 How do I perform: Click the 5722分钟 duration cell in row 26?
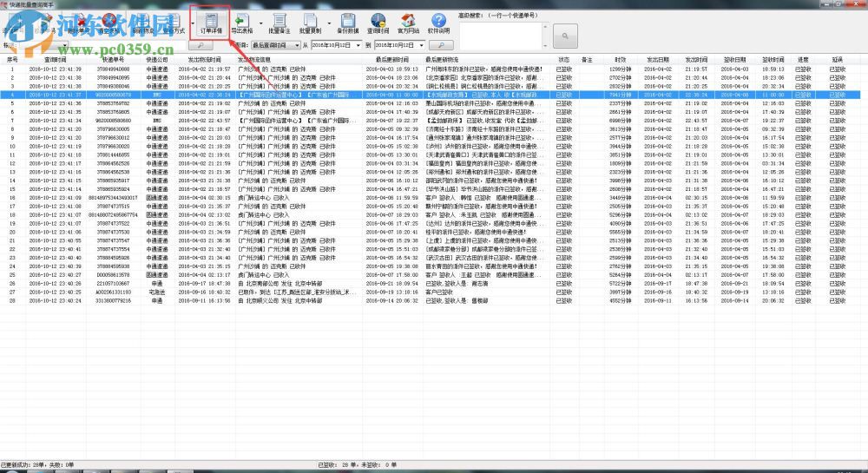click(620, 283)
